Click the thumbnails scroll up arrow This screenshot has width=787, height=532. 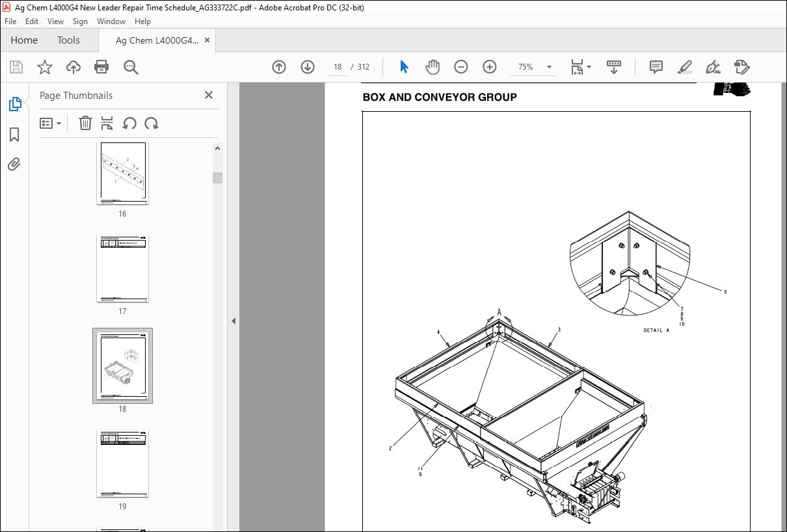click(x=218, y=148)
